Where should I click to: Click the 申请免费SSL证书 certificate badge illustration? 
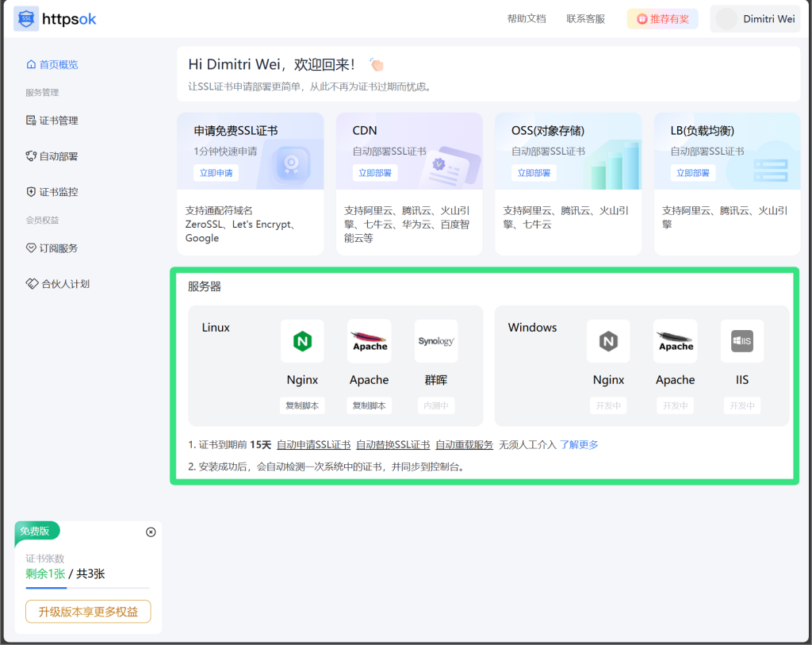coord(291,165)
